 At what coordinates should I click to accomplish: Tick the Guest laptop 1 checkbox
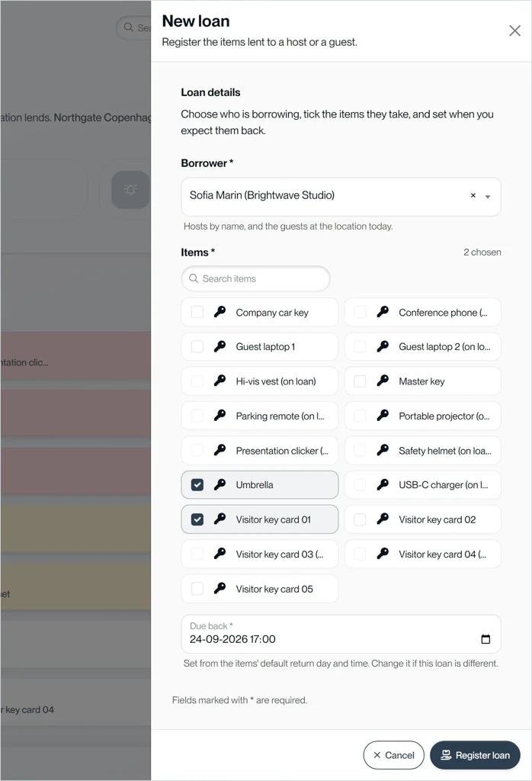tap(197, 347)
